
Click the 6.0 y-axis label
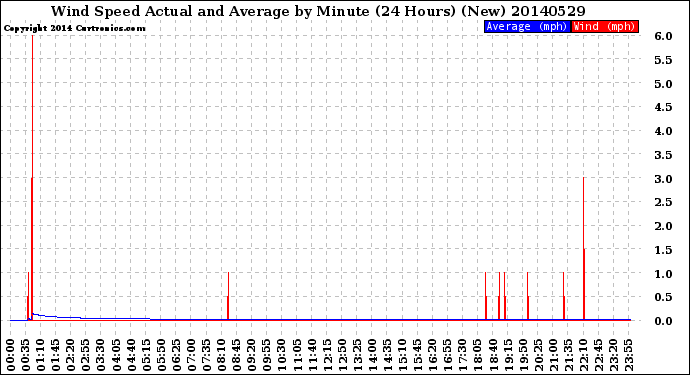(663, 36)
